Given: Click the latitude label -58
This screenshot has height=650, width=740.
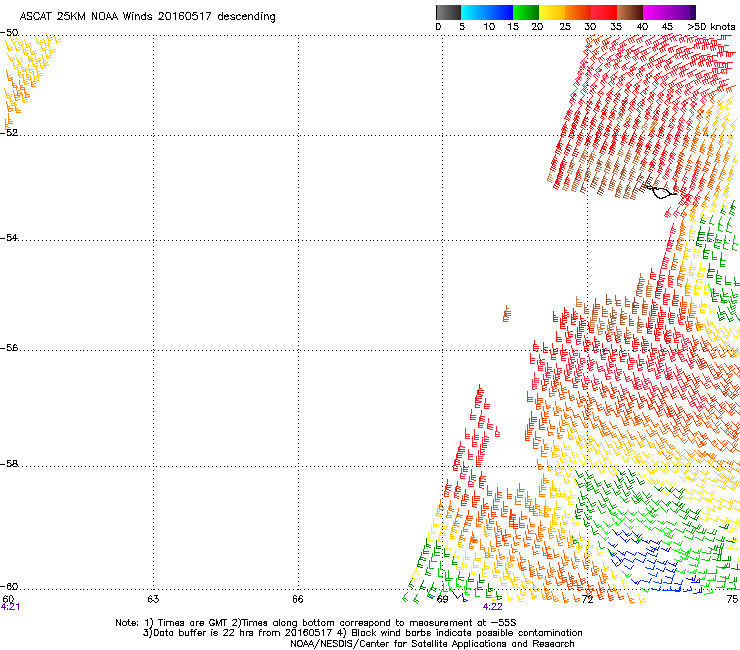Looking at the screenshot, I should (x=9, y=464).
